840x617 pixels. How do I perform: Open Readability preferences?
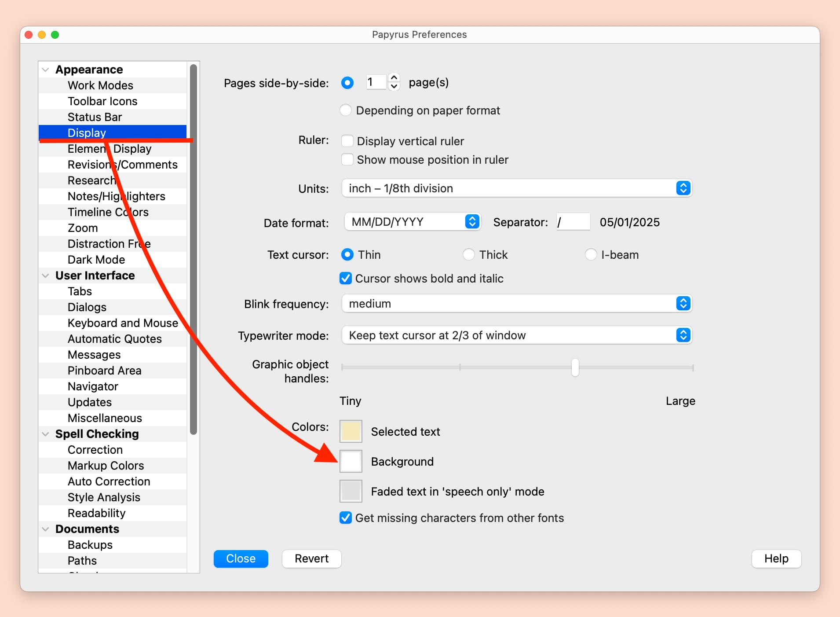tap(113, 513)
